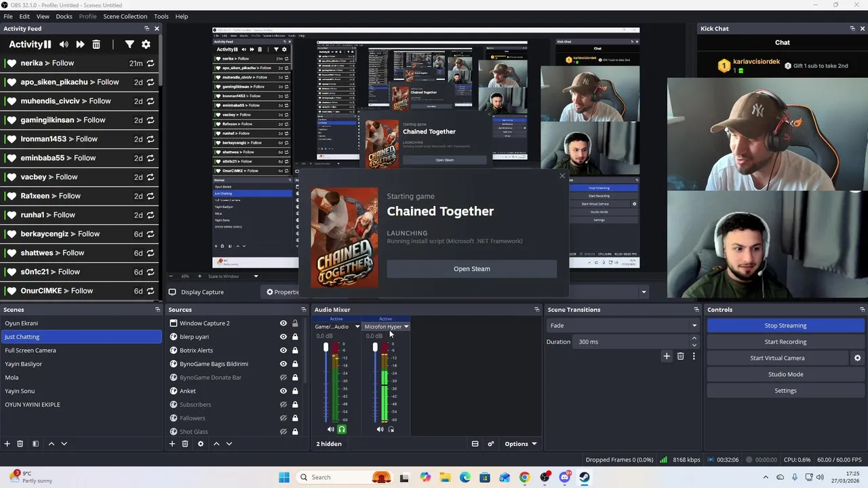The height and width of the screenshot is (488, 868).
Task: Hide the Botrix Alerts source
Action: click(x=283, y=350)
